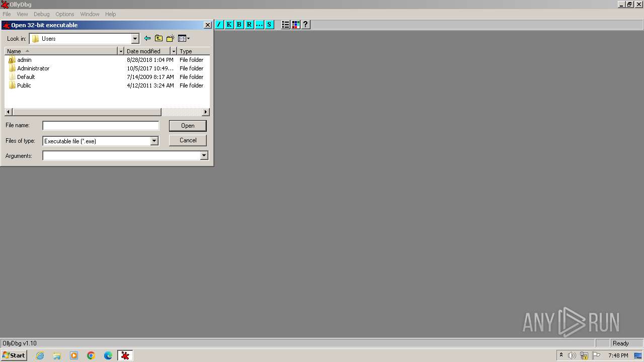Screen dimensions: 644x362
Task: Open Windows Media Player from taskbar
Action: (74, 355)
